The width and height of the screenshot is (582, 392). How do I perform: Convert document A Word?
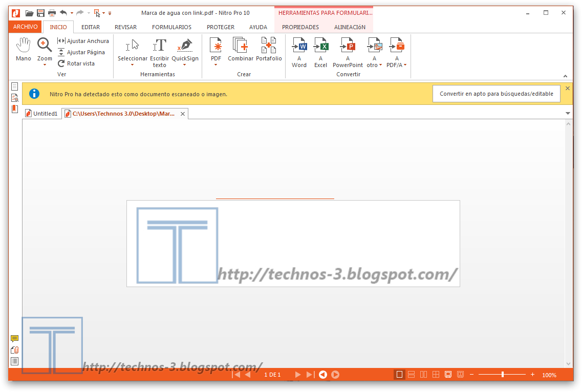(x=299, y=53)
